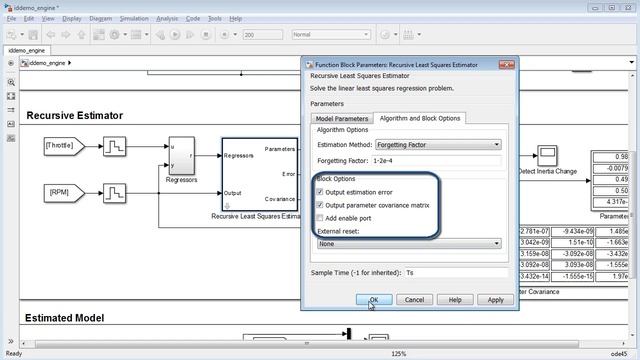Click Cancel in the block parameters dialog
This screenshot has width=640, height=360.
(414, 300)
